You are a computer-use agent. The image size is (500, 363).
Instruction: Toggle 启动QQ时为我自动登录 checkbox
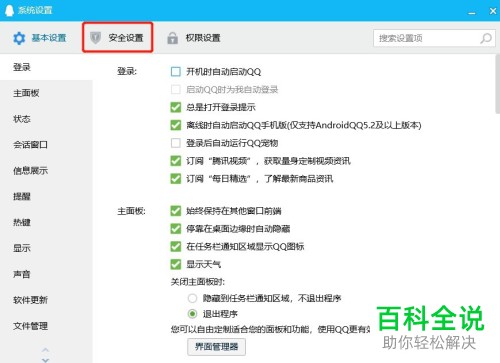(x=176, y=89)
